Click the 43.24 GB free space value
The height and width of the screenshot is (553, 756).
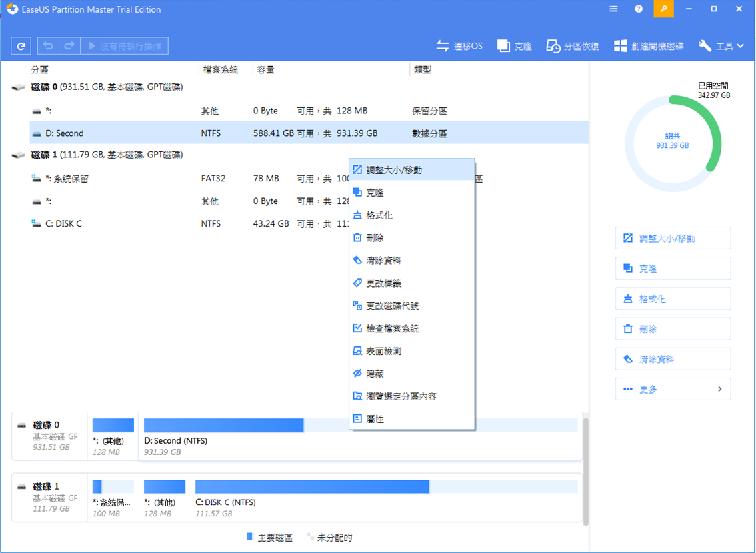(x=271, y=223)
